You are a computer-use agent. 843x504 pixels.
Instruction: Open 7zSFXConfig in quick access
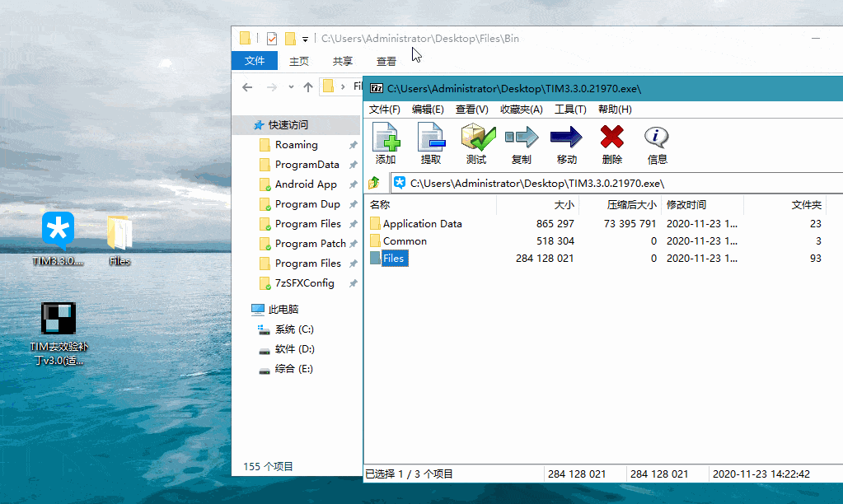coord(304,283)
